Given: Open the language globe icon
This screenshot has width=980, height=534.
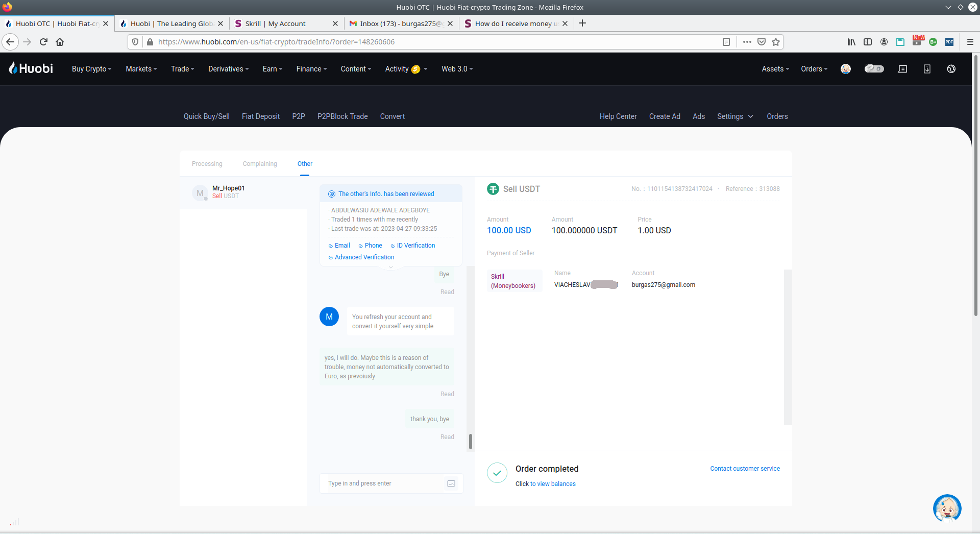Looking at the screenshot, I should tap(951, 69).
